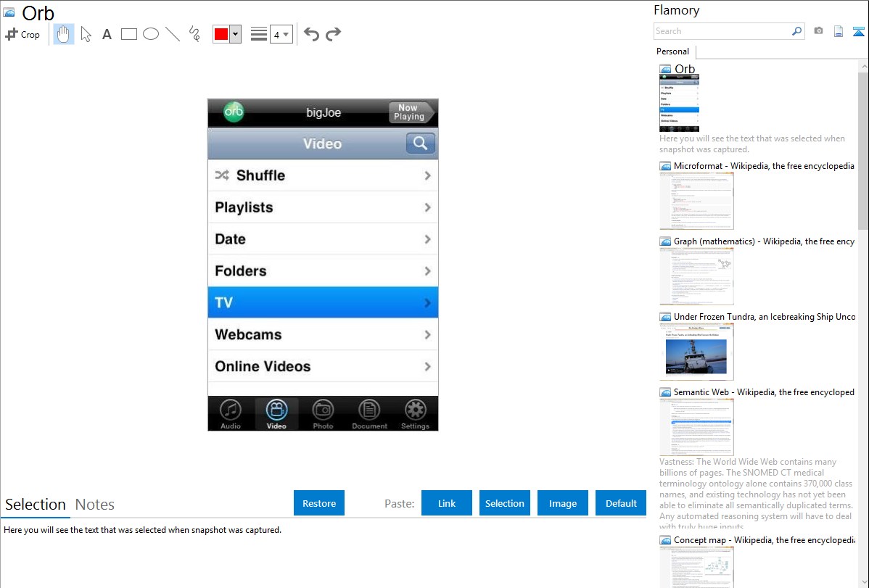Click the snapshot list scrollbar thumb
This screenshot has width=869, height=588.
point(863,149)
